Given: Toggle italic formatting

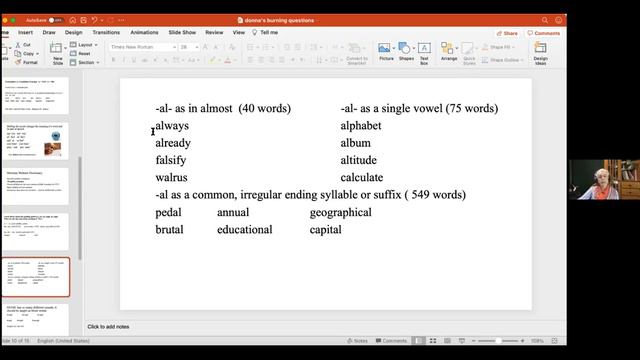Looking at the screenshot, I should pyautogui.click(x=124, y=60).
